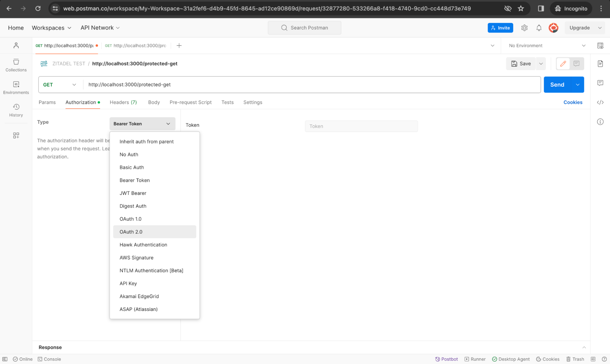Open the user profile icon in sidebar

pyautogui.click(x=16, y=45)
